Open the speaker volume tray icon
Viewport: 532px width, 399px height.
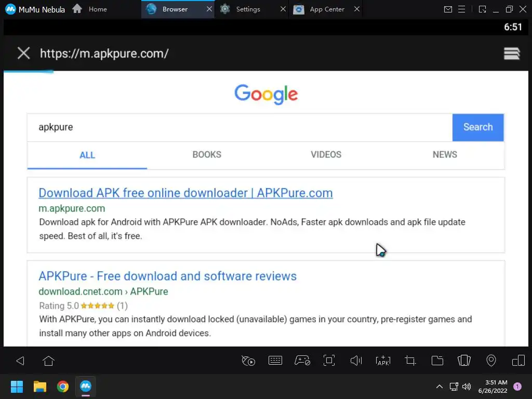coord(467,387)
